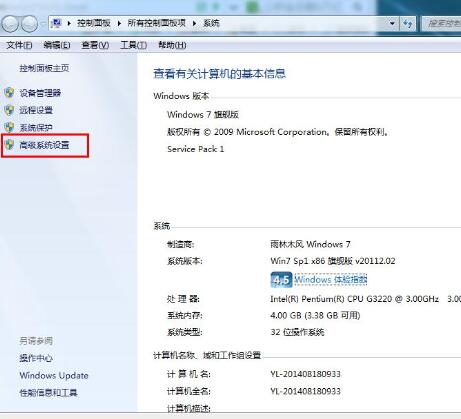
Task: Click the 系统类型 label
Action: click(184, 332)
